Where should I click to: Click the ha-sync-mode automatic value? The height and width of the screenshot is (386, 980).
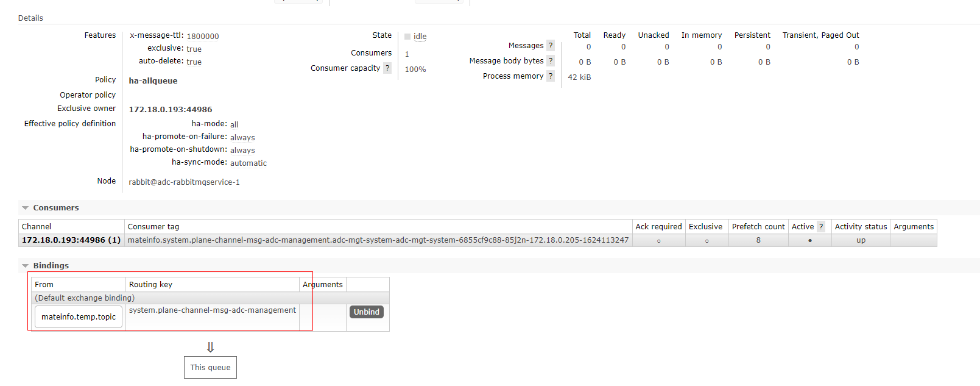[x=249, y=163]
